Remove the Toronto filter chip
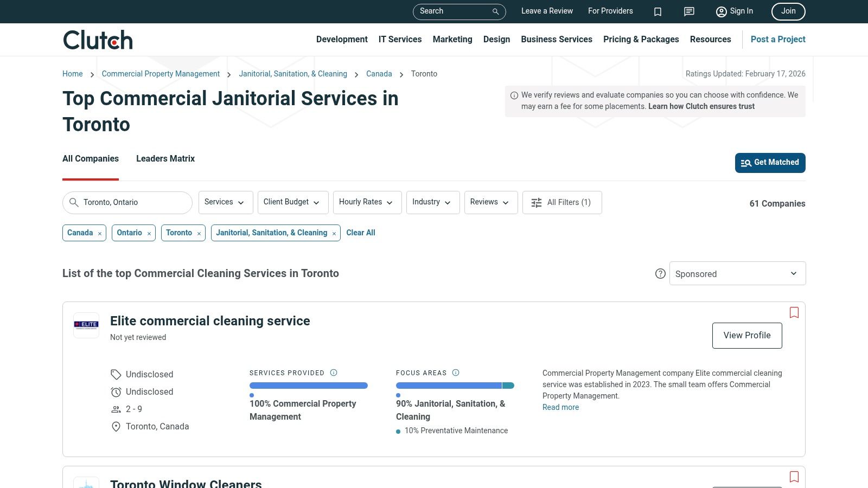 (x=199, y=233)
